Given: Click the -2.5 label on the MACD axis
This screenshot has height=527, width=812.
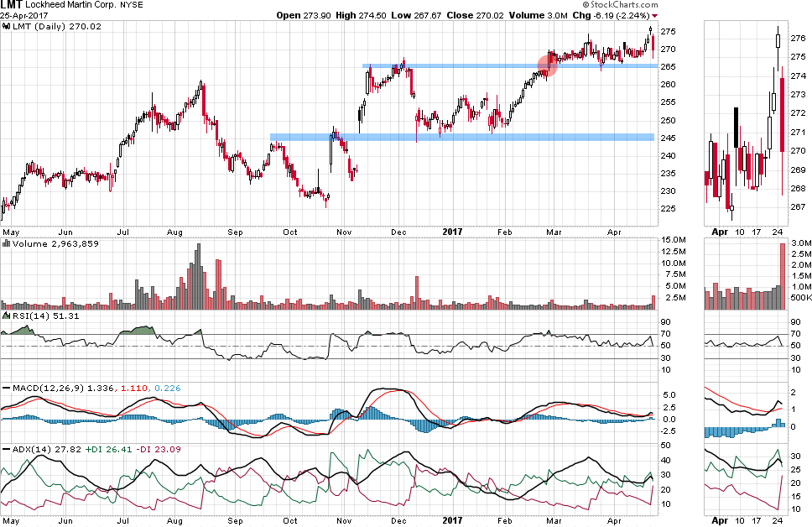Looking at the screenshot, I should (x=668, y=431).
